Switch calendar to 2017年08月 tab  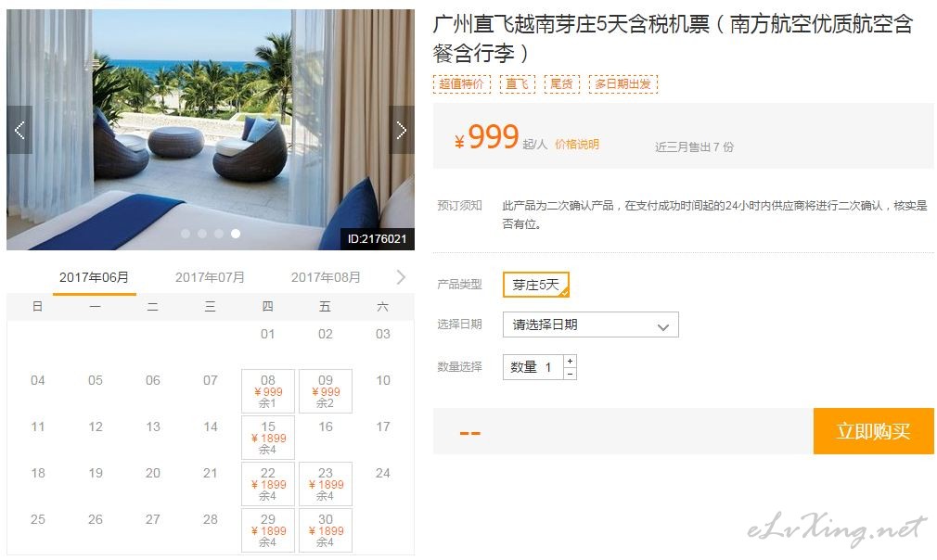coord(326,277)
